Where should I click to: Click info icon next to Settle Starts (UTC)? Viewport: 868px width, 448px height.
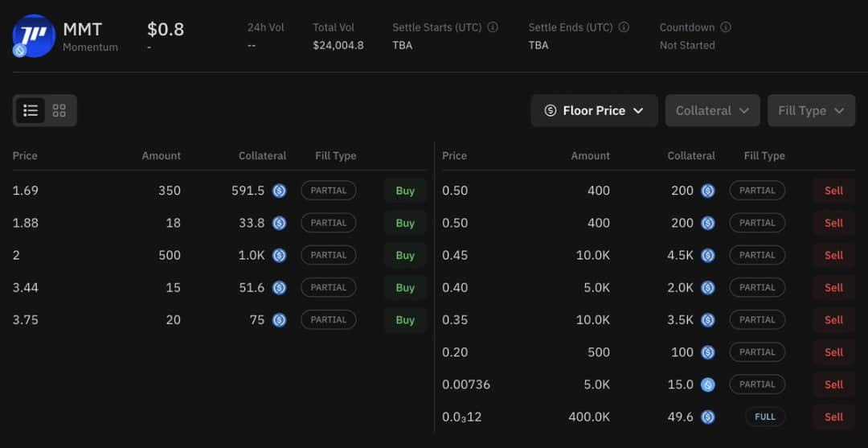tap(493, 27)
